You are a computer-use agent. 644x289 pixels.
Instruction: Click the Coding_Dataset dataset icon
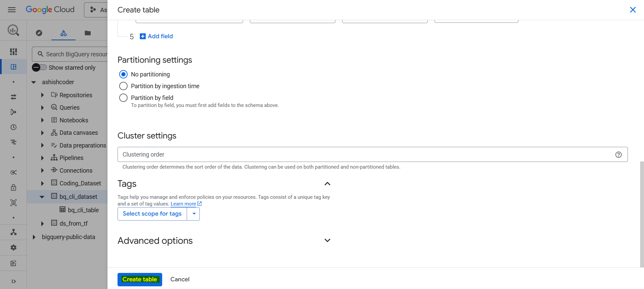tap(54, 183)
